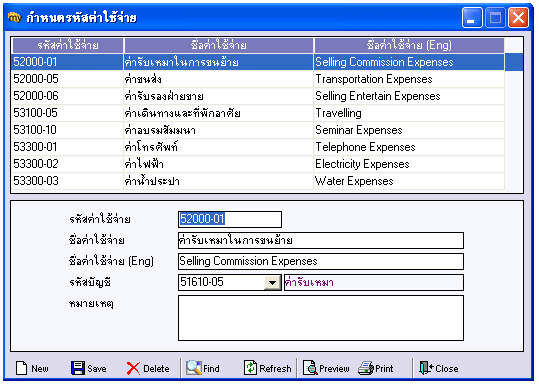The height and width of the screenshot is (384, 539).
Task: Click the Water Expenses cell
Action: [x=409, y=181]
